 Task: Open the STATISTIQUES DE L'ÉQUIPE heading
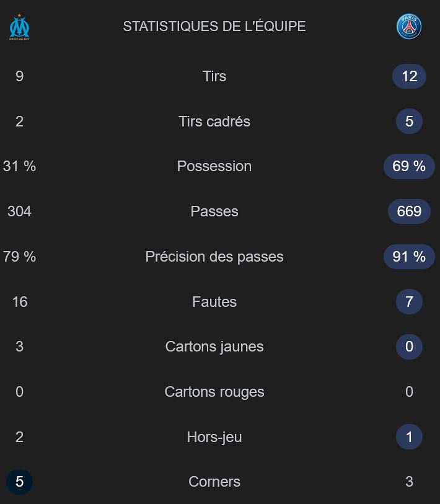click(214, 27)
